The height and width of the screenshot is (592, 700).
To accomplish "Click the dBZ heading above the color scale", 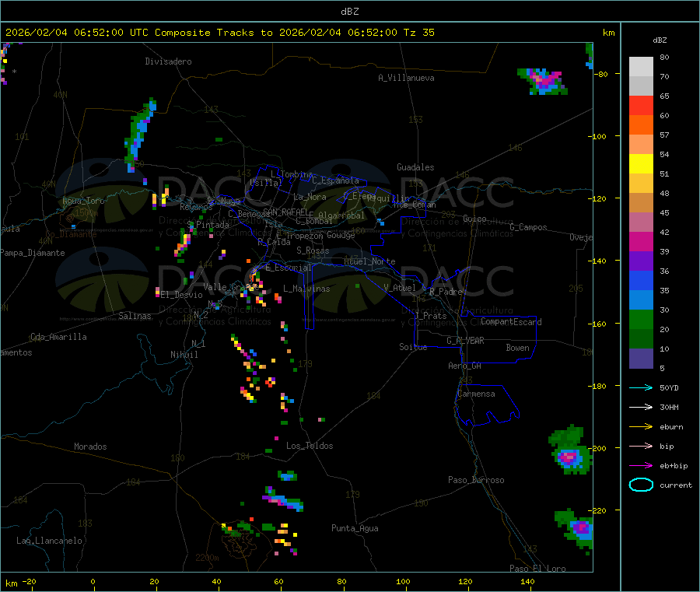I will (660, 40).
